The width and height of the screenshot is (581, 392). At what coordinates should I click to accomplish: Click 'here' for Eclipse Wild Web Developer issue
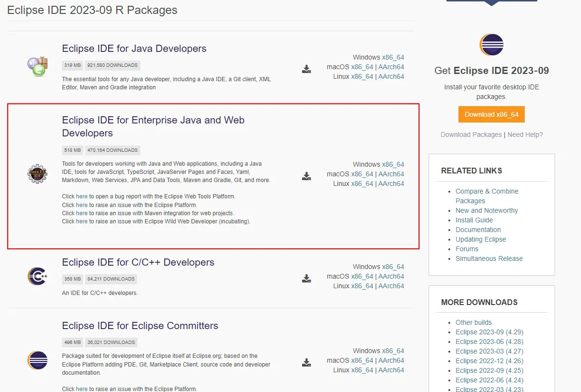[x=82, y=221]
